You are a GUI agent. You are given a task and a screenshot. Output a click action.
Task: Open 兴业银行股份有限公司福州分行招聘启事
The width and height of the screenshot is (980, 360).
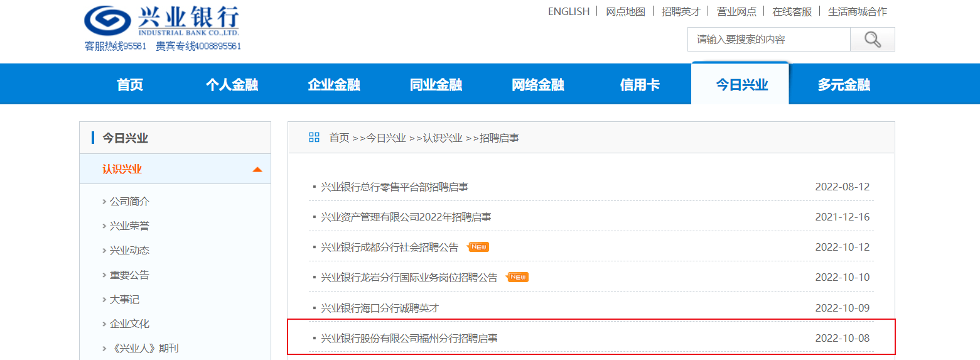[409, 338]
